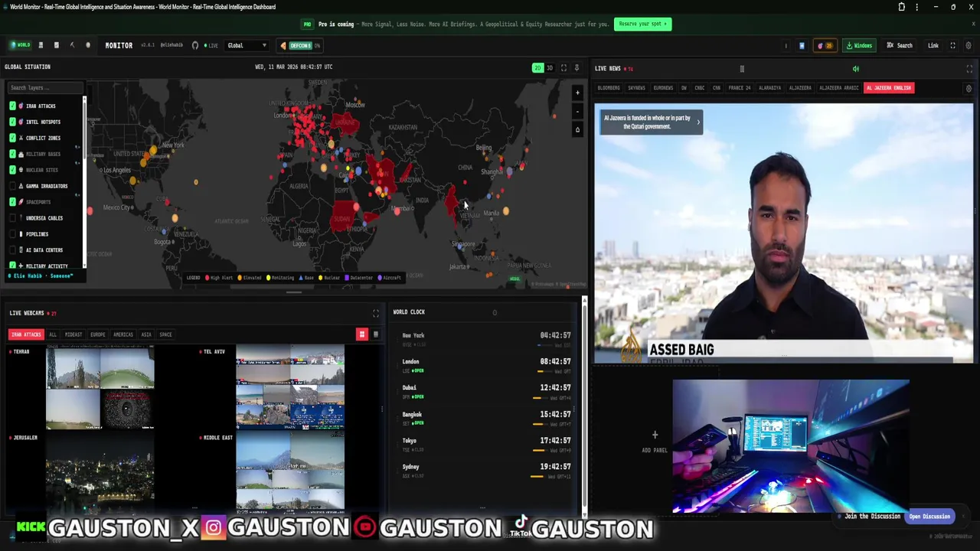Screen dimensions: 980x551
Task: Click Add Panel plus icon
Action: tap(655, 435)
